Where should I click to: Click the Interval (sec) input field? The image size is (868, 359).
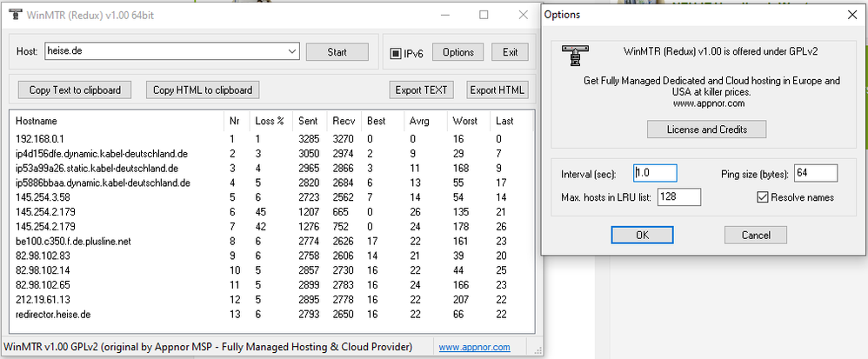(x=655, y=173)
